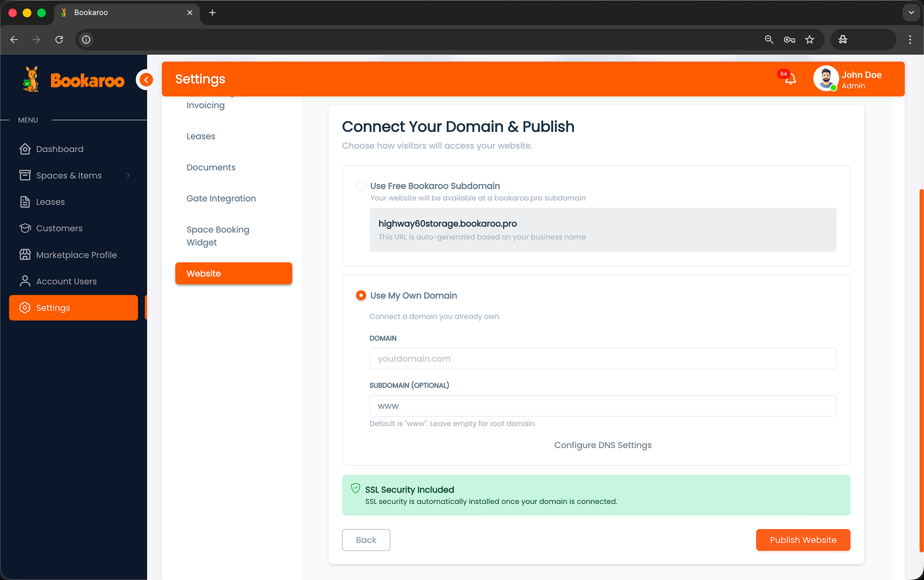Open Configure DNS Settings
This screenshot has height=580, width=924.
[603, 445]
